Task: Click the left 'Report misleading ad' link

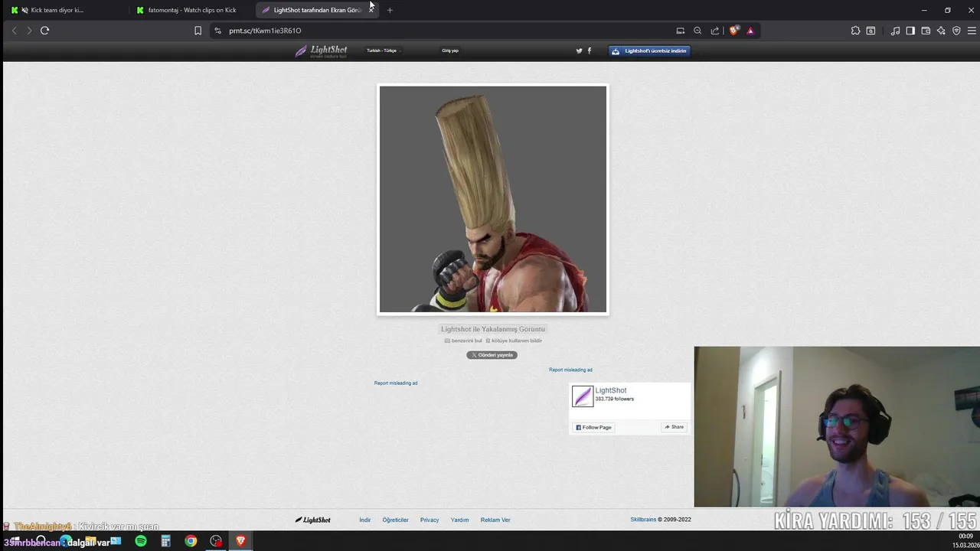Action: tap(396, 383)
